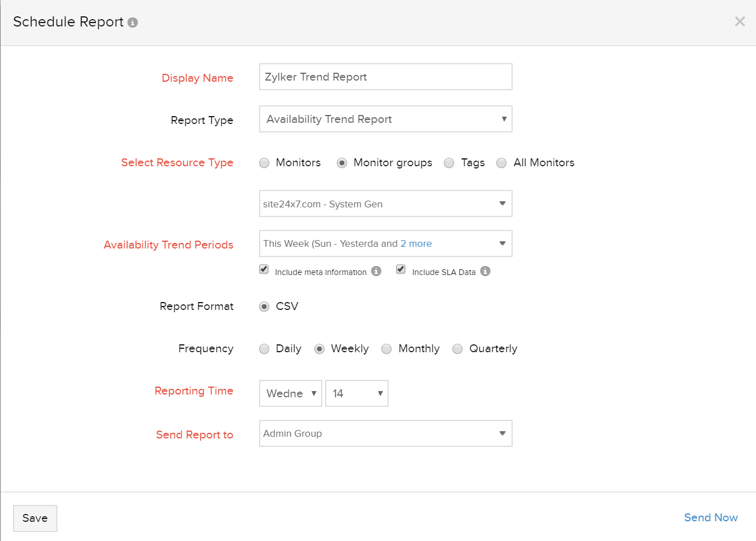Click the Save button
The height and width of the screenshot is (541, 756).
[35, 518]
